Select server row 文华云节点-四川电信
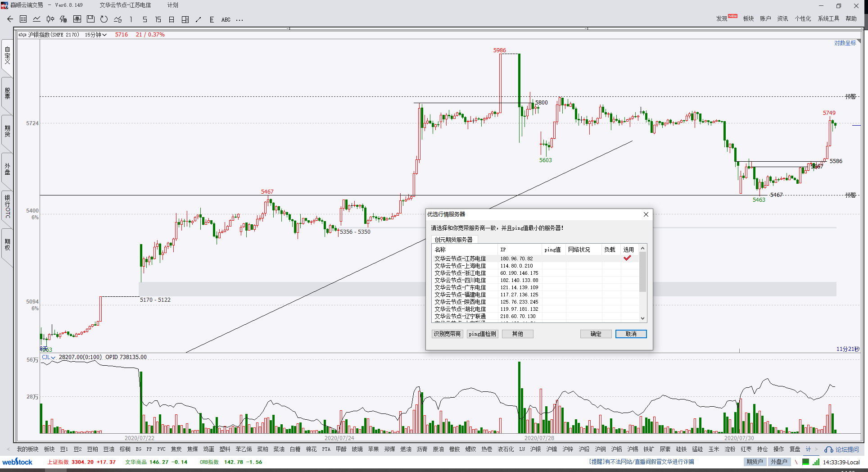Image resolution: width=868 pixels, height=472 pixels. 535,280
